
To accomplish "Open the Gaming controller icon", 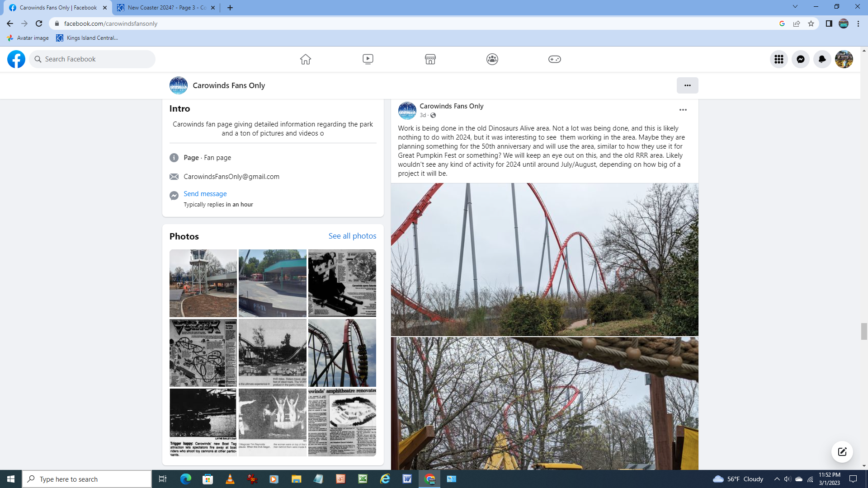I will pos(555,59).
